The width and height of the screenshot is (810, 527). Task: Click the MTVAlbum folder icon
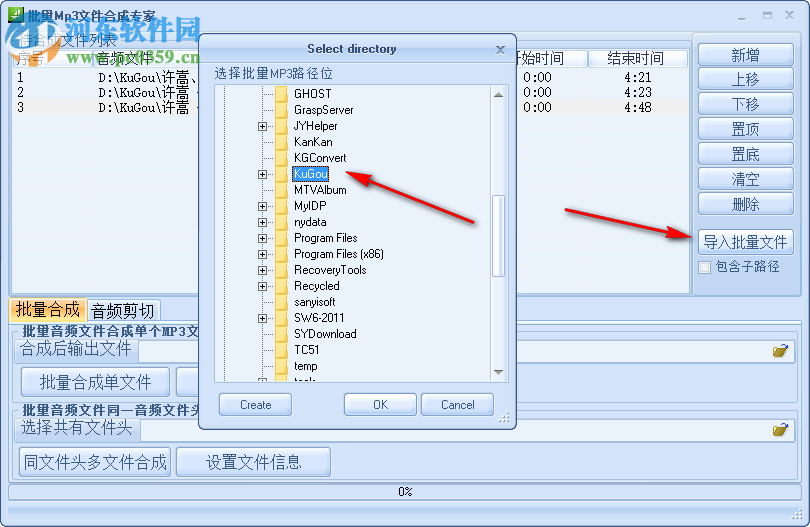281,190
